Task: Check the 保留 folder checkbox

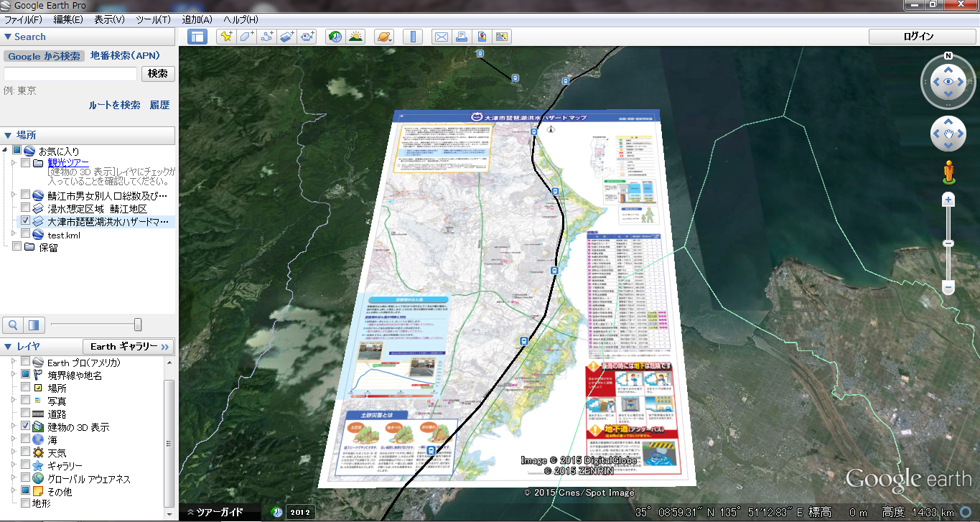Action: 17,247
